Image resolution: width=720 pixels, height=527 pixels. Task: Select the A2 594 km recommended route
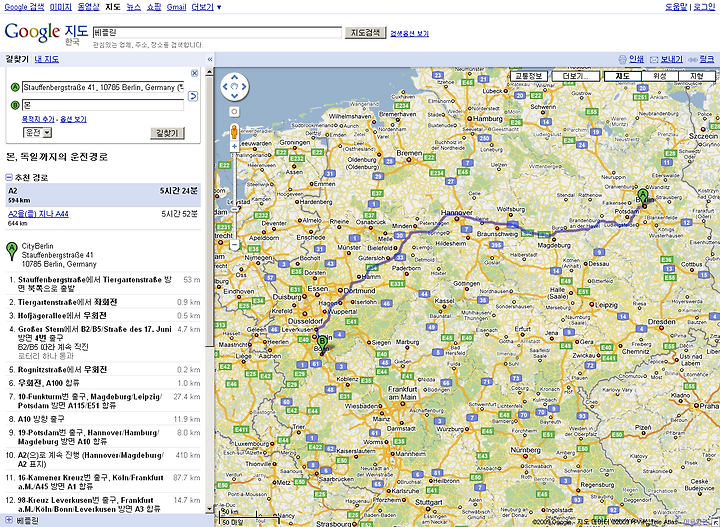point(103,195)
